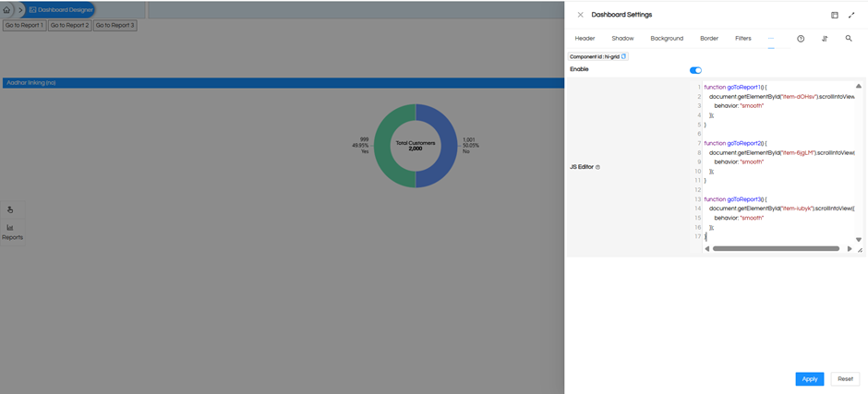Click the hand pointer icon in sidebar
Image resolution: width=868 pixels, height=394 pixels.
(x=11, y=209)
